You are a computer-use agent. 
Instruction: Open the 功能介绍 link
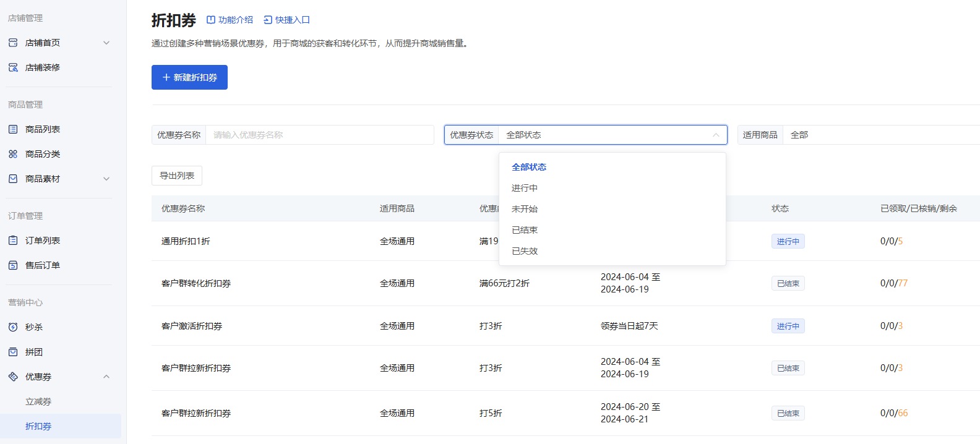(x=230, y=20)
